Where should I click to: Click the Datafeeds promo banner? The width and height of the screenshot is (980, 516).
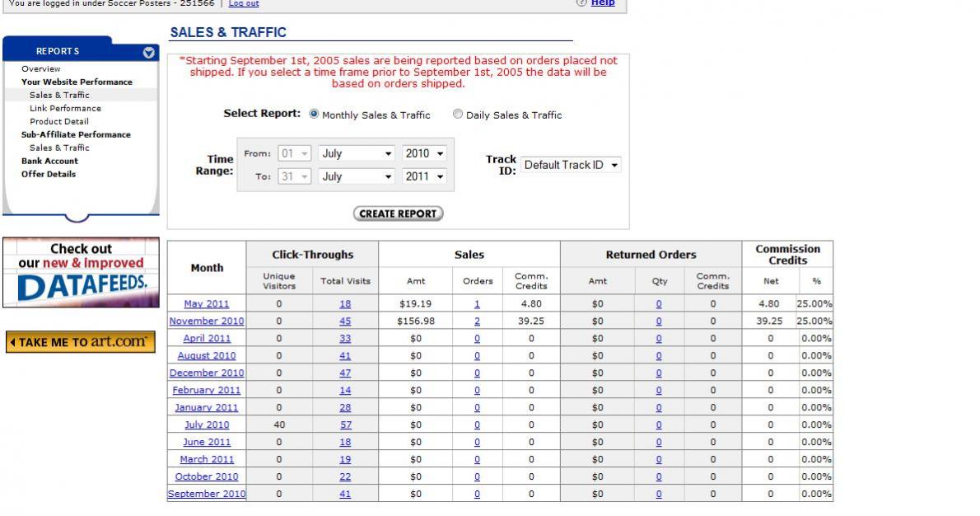82,272
